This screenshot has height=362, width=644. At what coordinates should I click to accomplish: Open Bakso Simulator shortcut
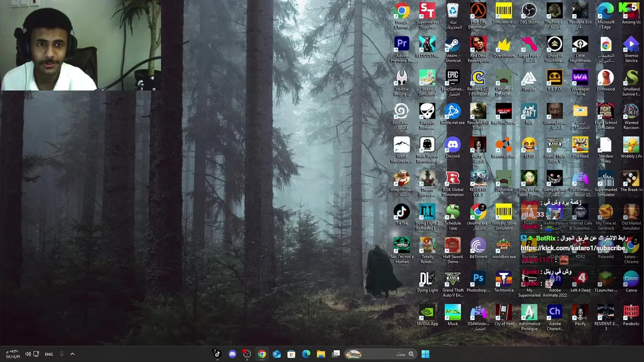coord(427,82)
